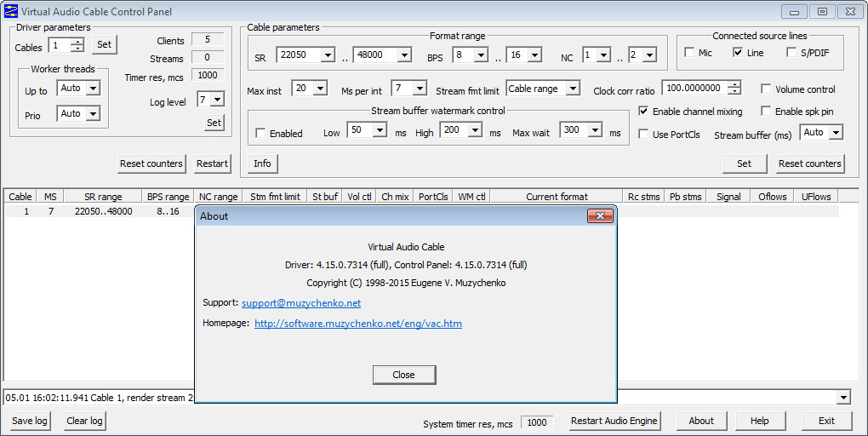Image resolution: width=868 pixels, height=436 pixels.
Task: Click the Oflows column header
Action: (x=772, y=197)
